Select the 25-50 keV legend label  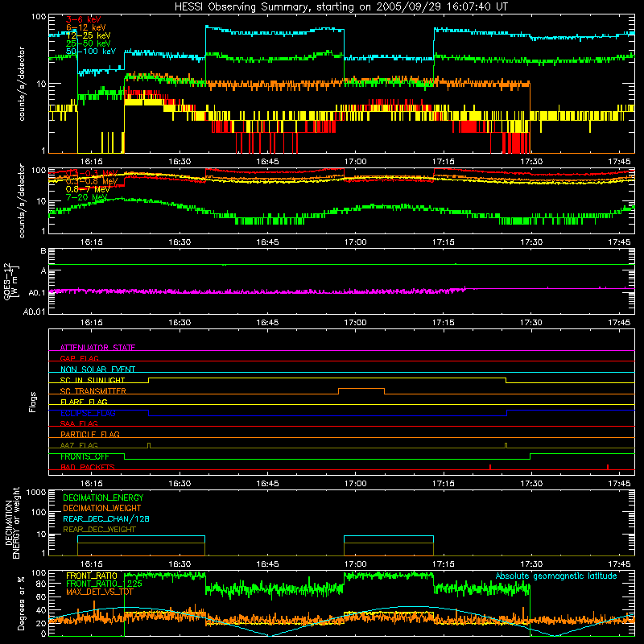pos(88,43)
